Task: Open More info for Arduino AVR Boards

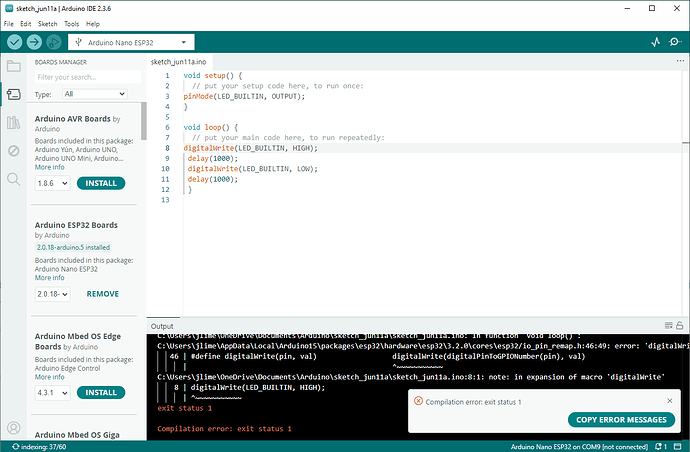Action: point(50,167)
